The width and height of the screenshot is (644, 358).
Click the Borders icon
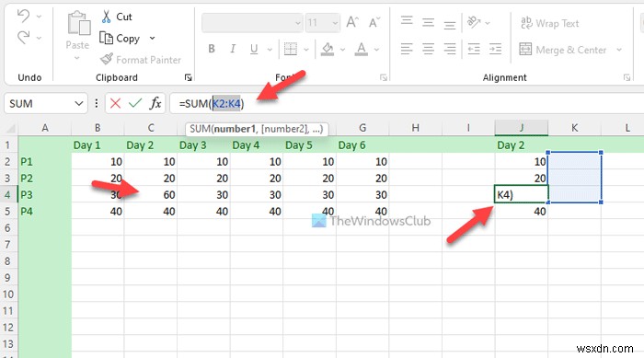coord(291,49)
